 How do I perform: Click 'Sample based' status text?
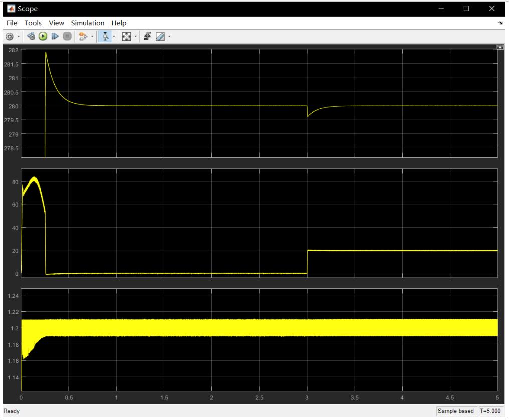pos(456,411)
